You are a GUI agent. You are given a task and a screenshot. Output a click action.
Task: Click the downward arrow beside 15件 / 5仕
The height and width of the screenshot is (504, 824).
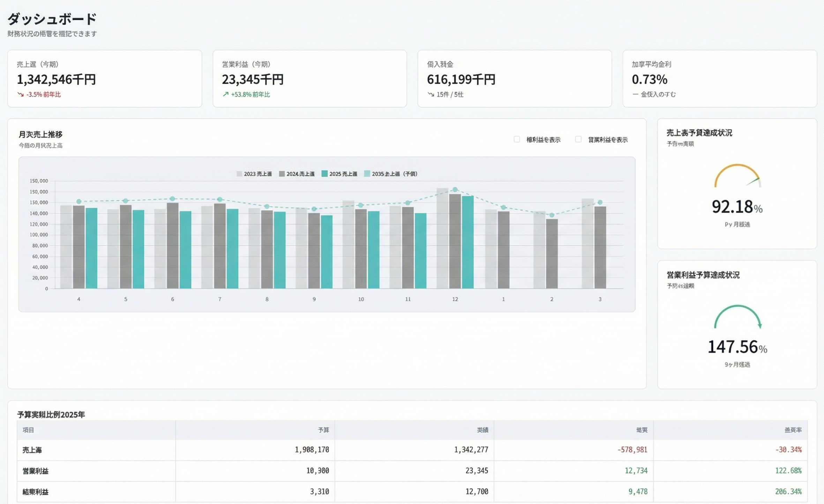431,95
